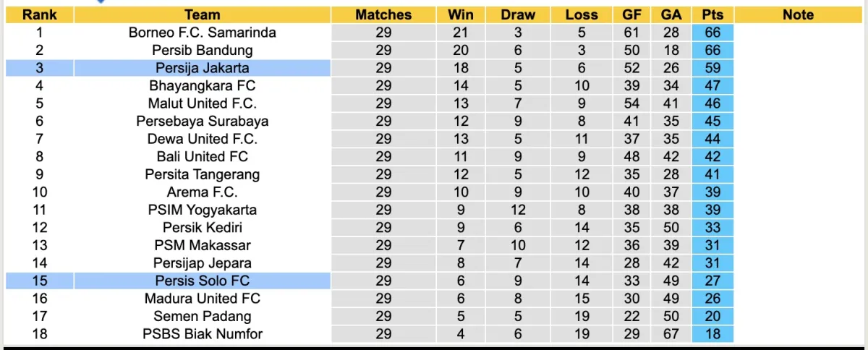868x350 pixels.
Task: Click the Note column header
Action: (x=798, y=14)
